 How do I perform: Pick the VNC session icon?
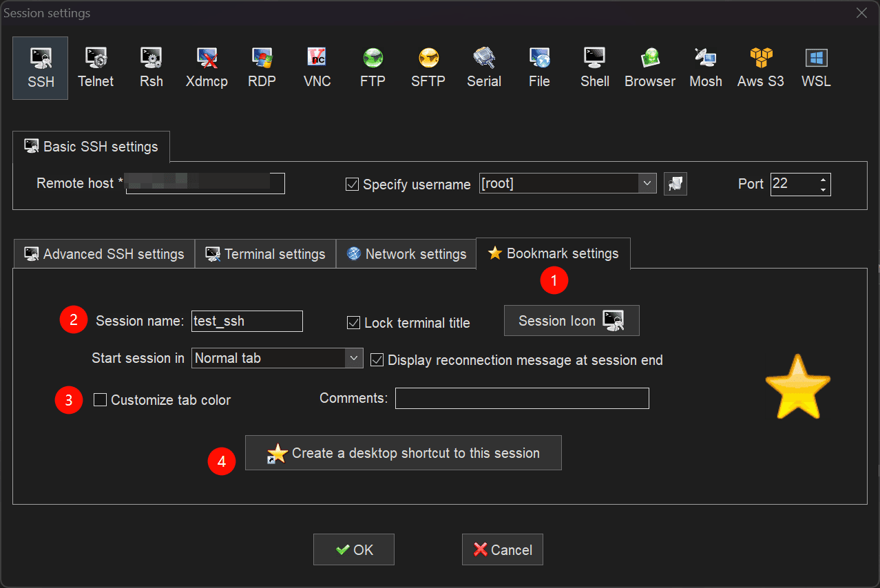[317, 67]
